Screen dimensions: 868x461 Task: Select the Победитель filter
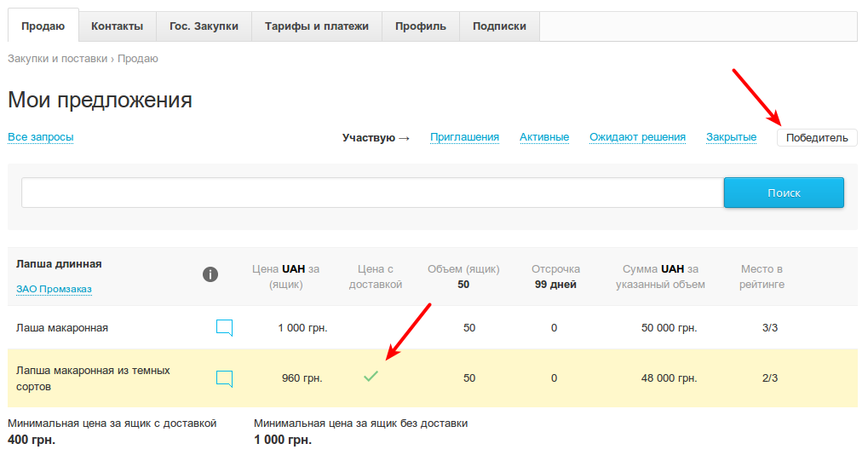tap(817, 137)
